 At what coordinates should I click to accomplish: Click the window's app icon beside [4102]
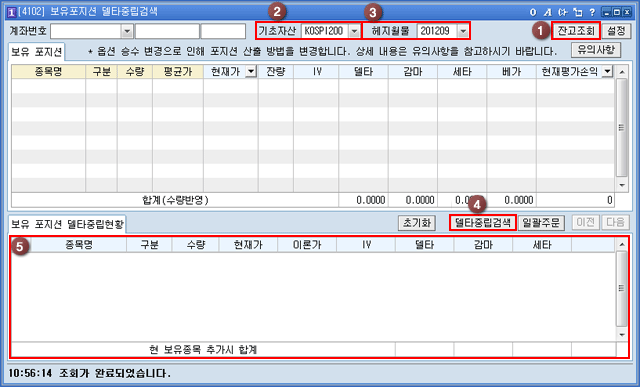pos(12,12)
